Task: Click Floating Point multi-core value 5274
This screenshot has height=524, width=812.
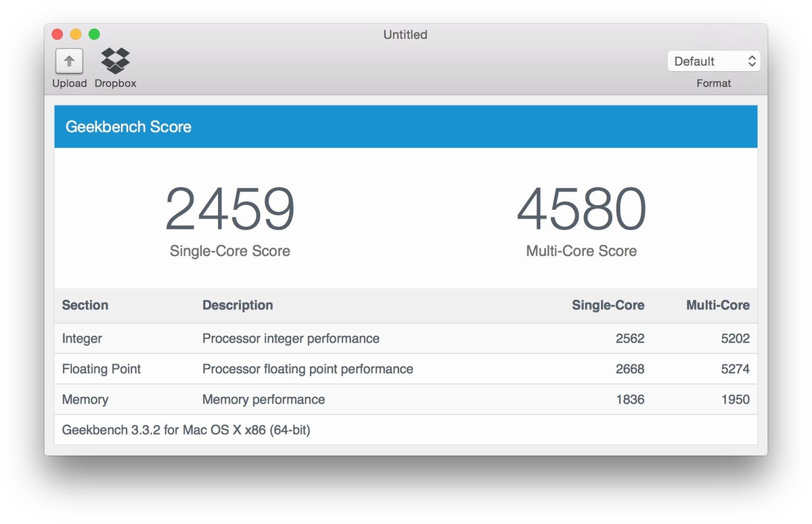Action: [x=736, y=369]
